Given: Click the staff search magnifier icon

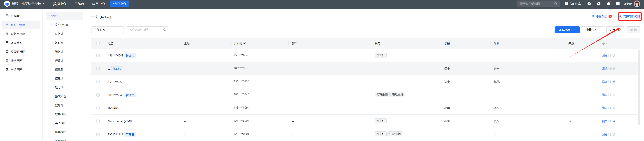Looking at the screenshot, I should [x=164, y=30].
